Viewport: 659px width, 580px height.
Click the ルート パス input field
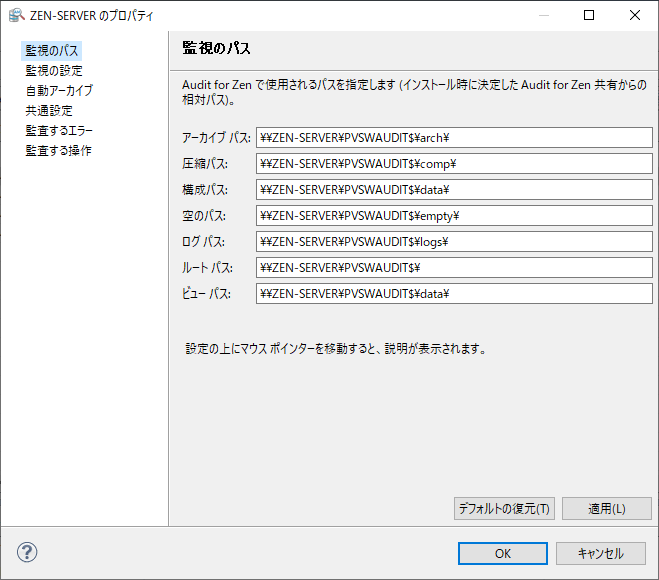point(453,268)
